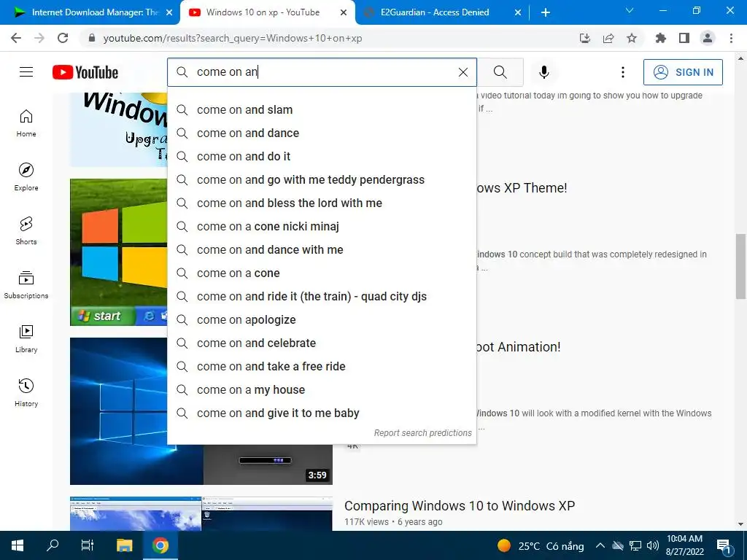
Task: Open the Chrome three-dot menu
Action: point(731,38)
